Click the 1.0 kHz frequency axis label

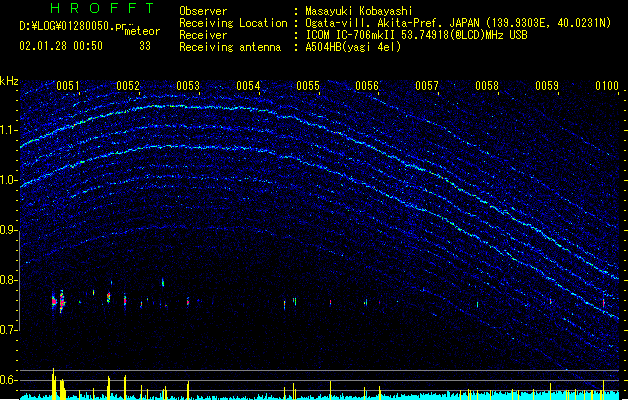click(9, 180)
